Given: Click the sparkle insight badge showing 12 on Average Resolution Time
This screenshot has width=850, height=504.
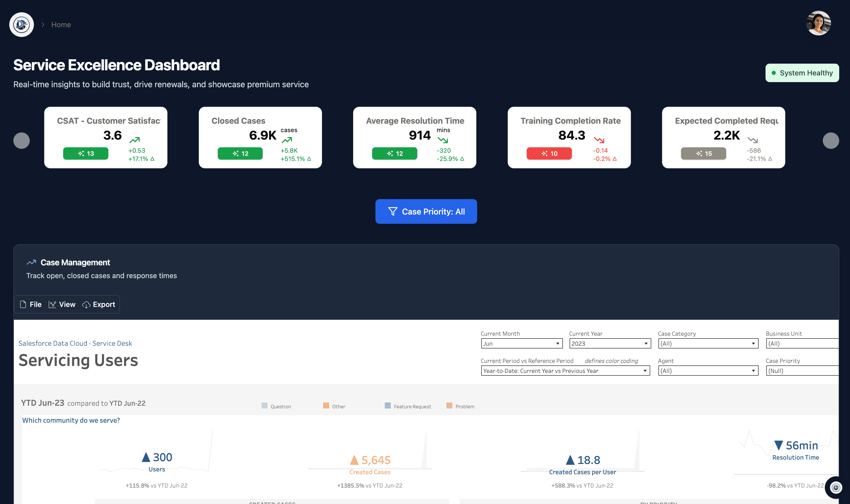Looking at the screenshot, I should 395,153.
